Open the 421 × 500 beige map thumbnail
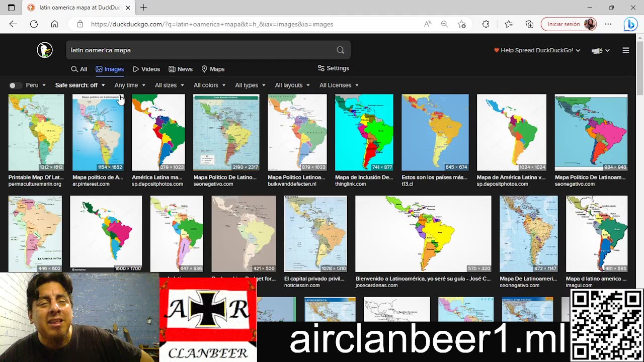Screen dimensions: 644x362 (244, 234)
